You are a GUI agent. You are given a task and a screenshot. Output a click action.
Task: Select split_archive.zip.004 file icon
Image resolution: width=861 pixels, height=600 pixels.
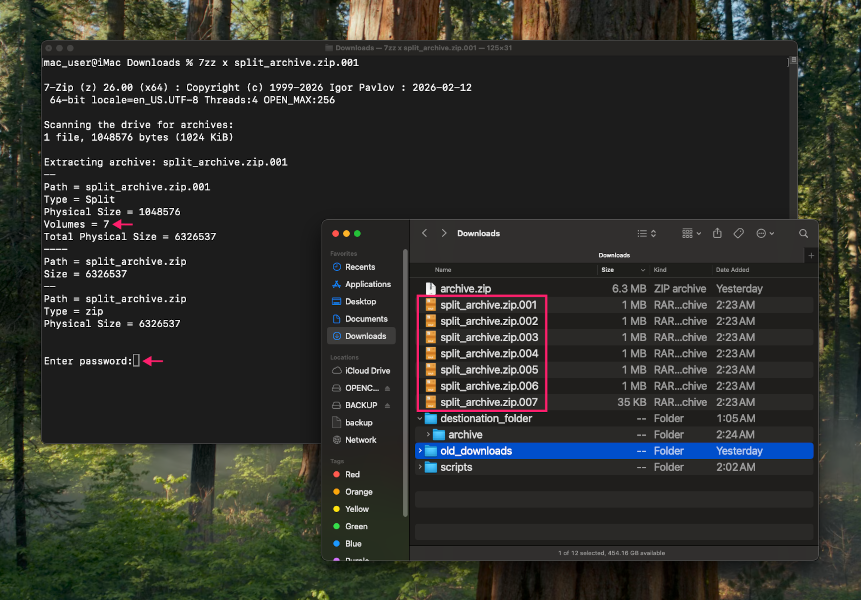[430, 354]
